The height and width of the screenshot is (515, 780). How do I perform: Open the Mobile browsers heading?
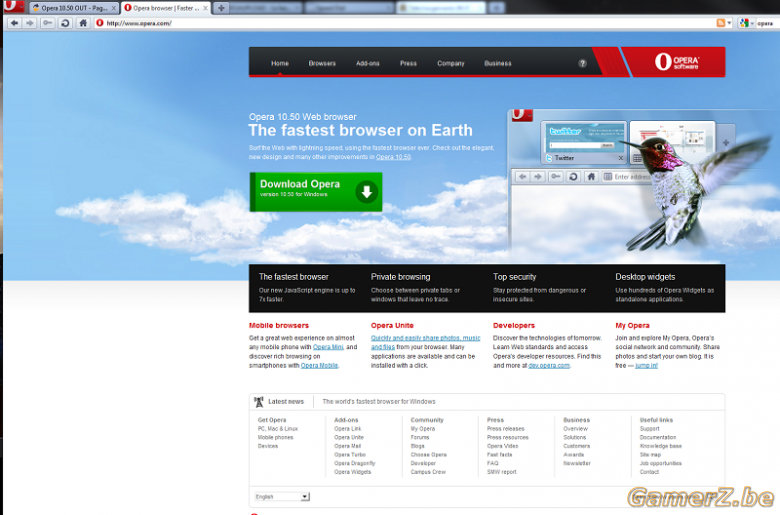pyautogui.click(x=279, y=325)
